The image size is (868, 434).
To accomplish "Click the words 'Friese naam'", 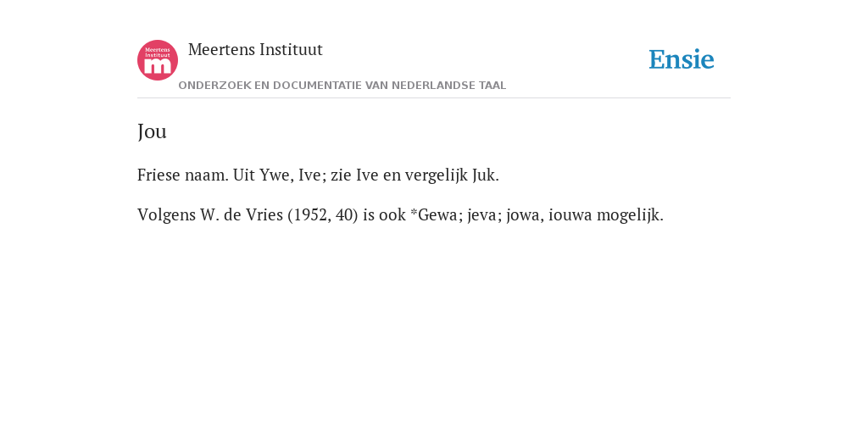I will click(x=182, y=175).
